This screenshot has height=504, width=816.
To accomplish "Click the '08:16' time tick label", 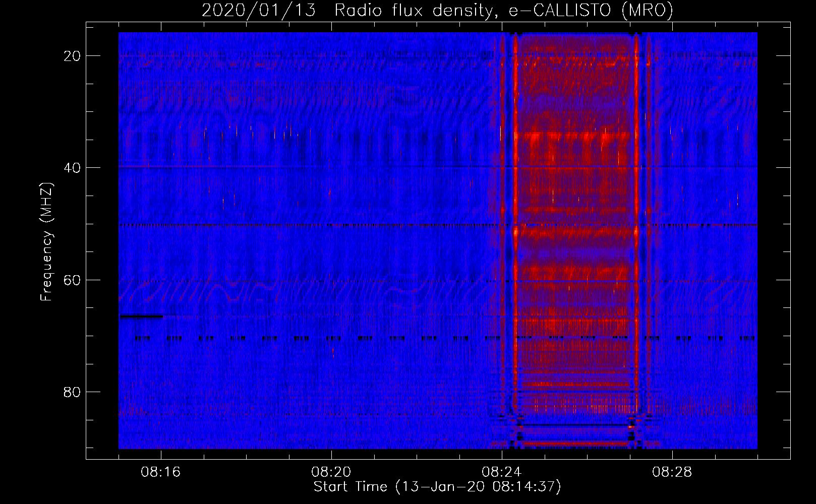I will coord(161,472).
